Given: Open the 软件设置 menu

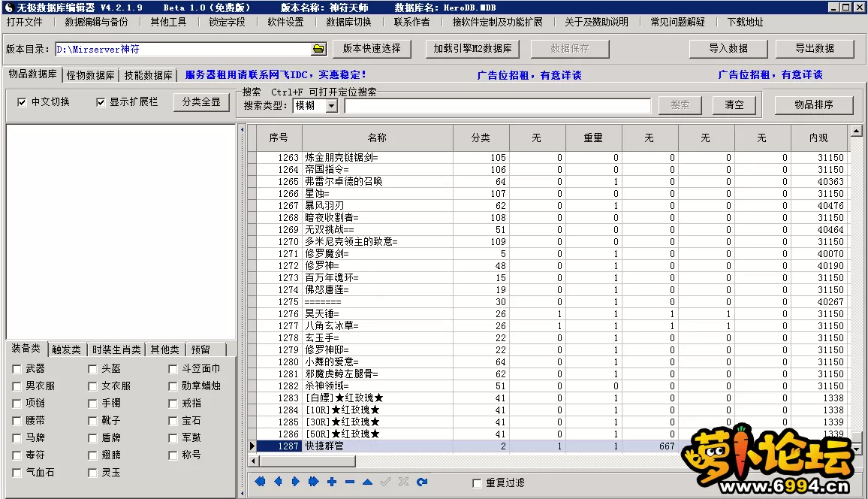Looking at the screenshot, I should (285, 22).
